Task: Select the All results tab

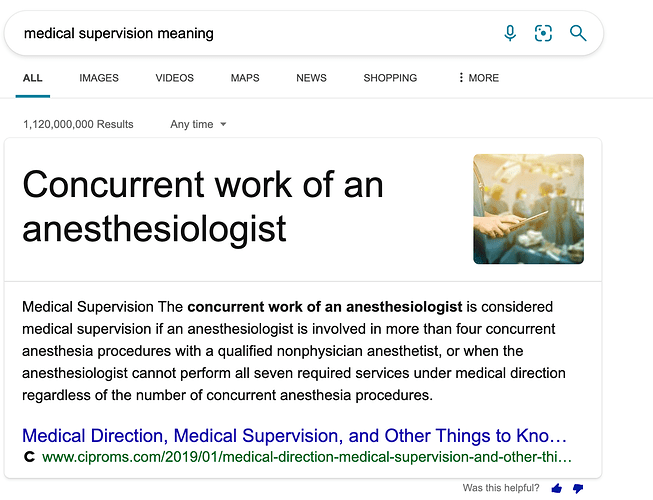Action: point(33,78)
